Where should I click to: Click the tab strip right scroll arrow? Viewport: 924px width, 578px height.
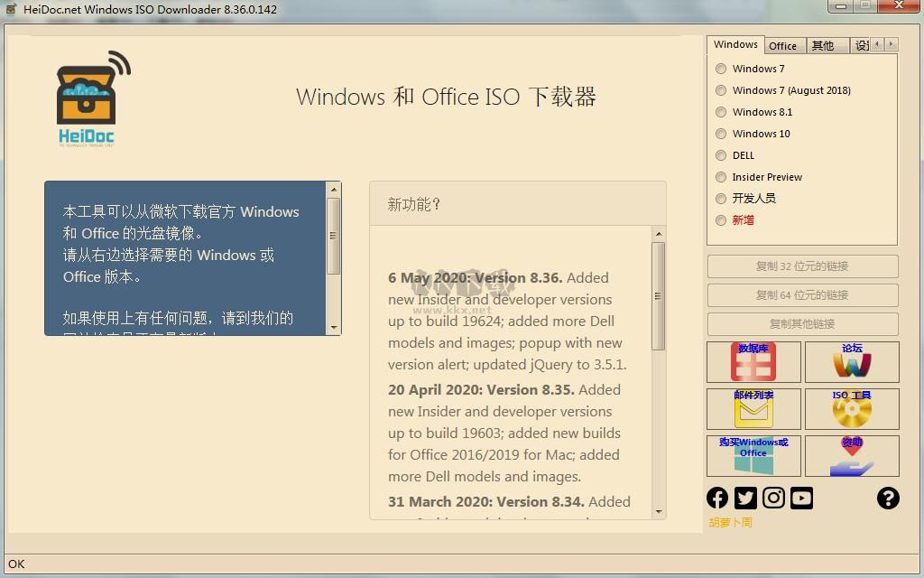pyautogui.click(x=891, y=44)
